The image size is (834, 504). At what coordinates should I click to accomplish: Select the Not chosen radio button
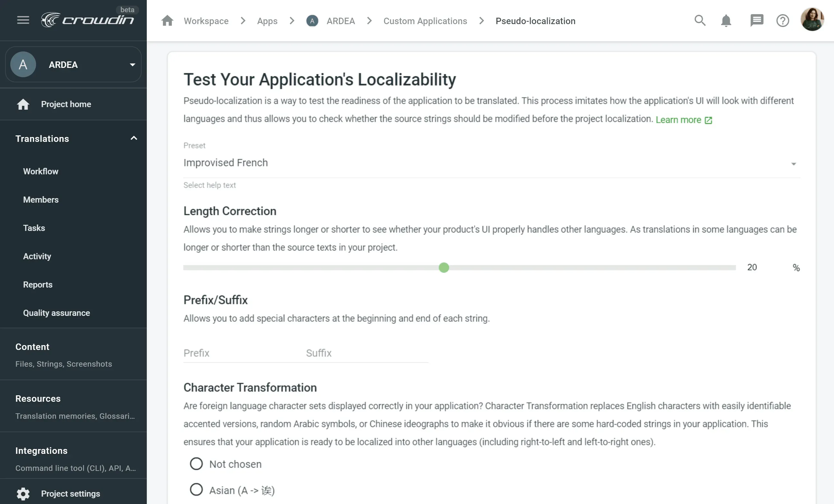(196, 463)
